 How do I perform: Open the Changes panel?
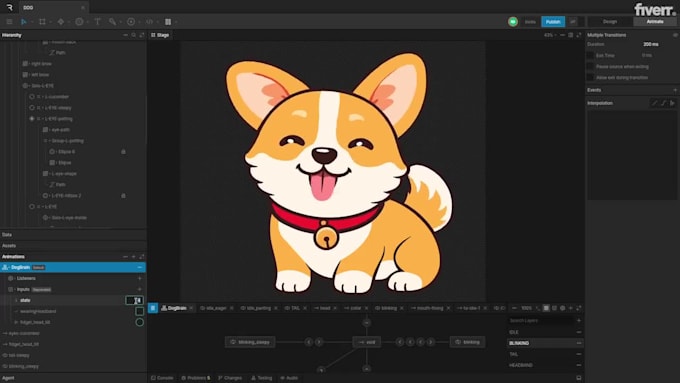[230, 378]
